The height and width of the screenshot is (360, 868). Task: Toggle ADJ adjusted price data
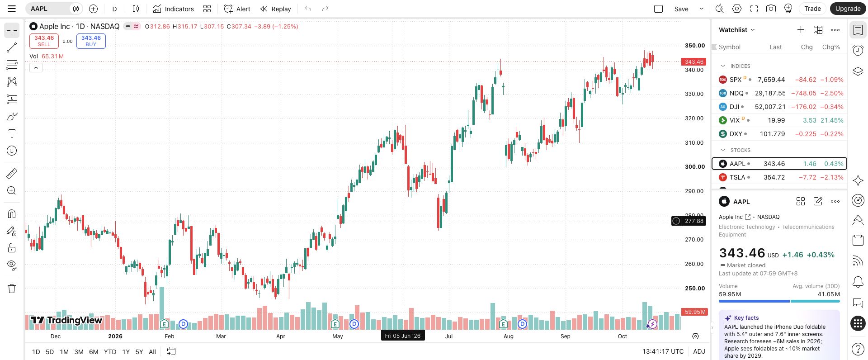699,351
